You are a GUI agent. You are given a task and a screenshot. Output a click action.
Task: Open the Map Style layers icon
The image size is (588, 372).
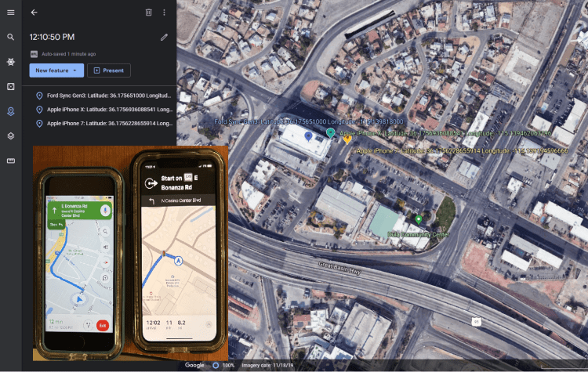[x=10, y=135]
